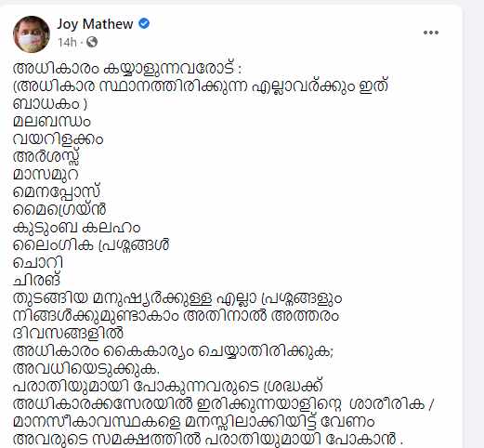Click the line starting 'പരാതിയുമായി പോകുന്നവരുടെ'
The image size is (484, 448).
169,387
